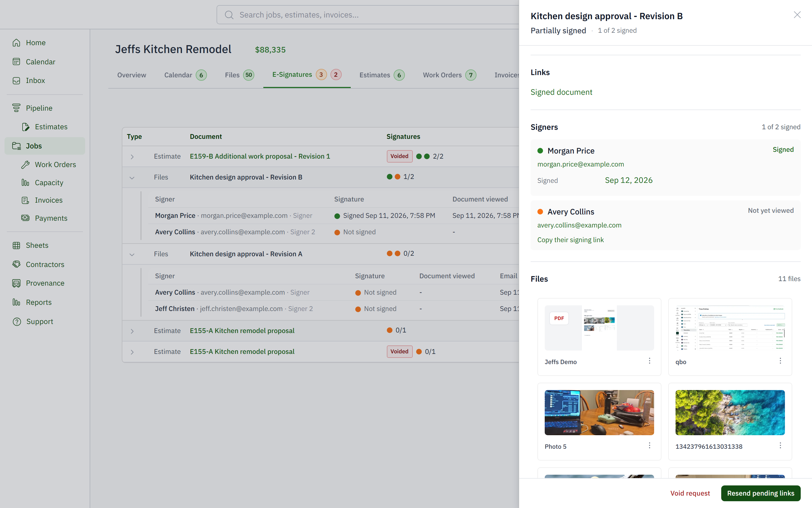
Task: Click Copy their signing link
Action: click(570, 240)
